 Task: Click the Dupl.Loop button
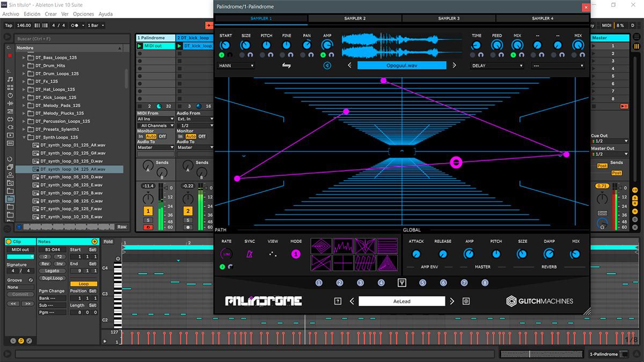click(x=52, y=278)
